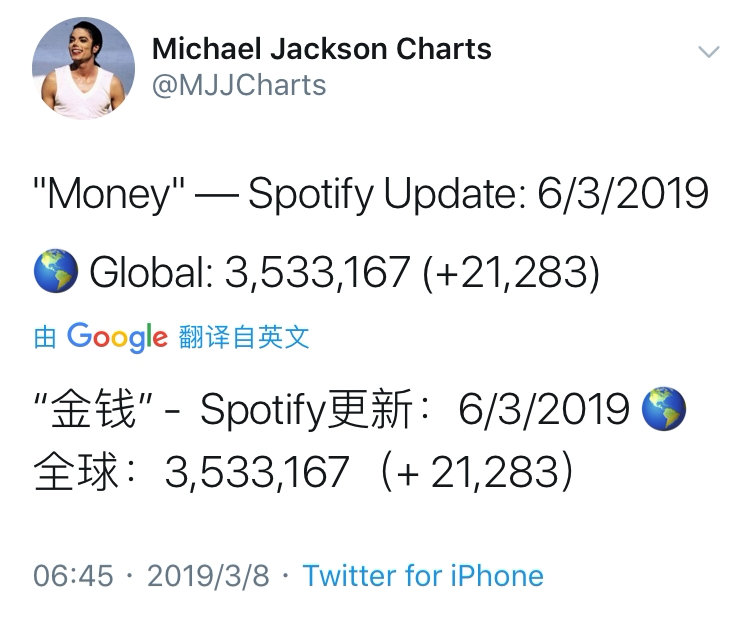Tap the 由 character before Google logo
Image resolution: width=750 pixels, height=617 pixels.
[45, 337]
